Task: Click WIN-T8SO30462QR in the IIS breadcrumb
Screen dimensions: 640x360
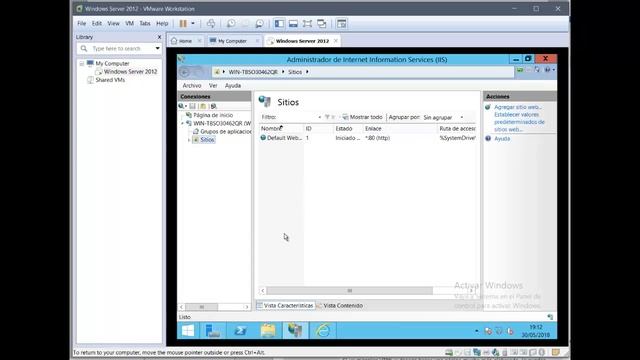Action: coord(253,72)
